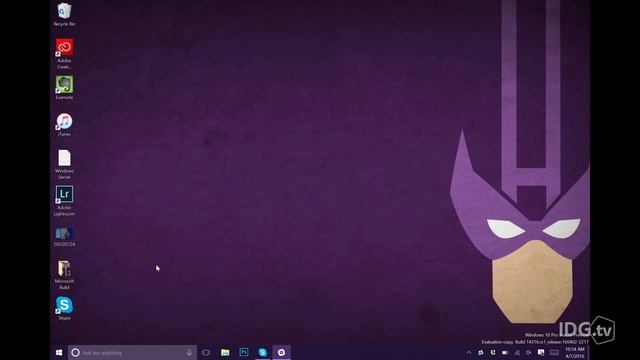Open the Recycle Bin desktop icon
The height and width of the screenshot is (360, 640).
point(64,14)
